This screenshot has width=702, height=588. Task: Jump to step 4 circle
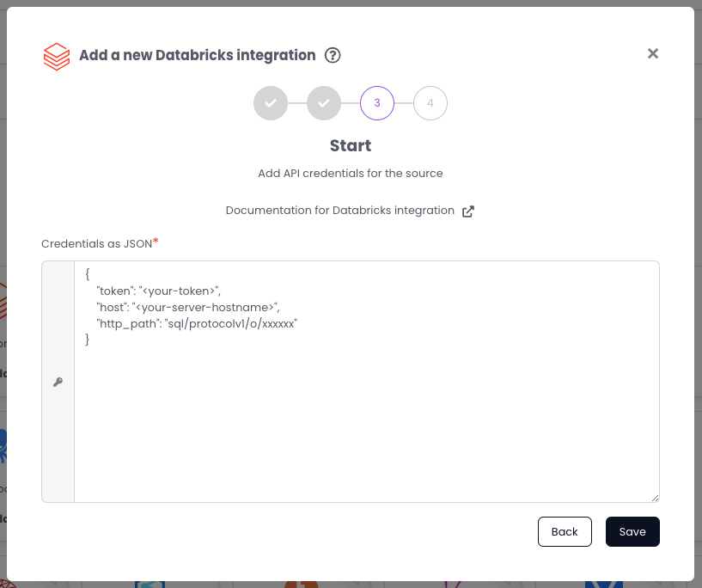430,103
